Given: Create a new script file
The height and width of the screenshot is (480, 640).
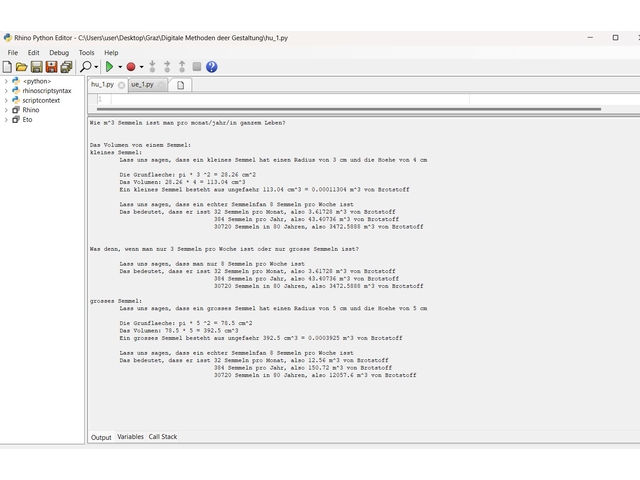Looking at the screenshot, I should point(7,67).
